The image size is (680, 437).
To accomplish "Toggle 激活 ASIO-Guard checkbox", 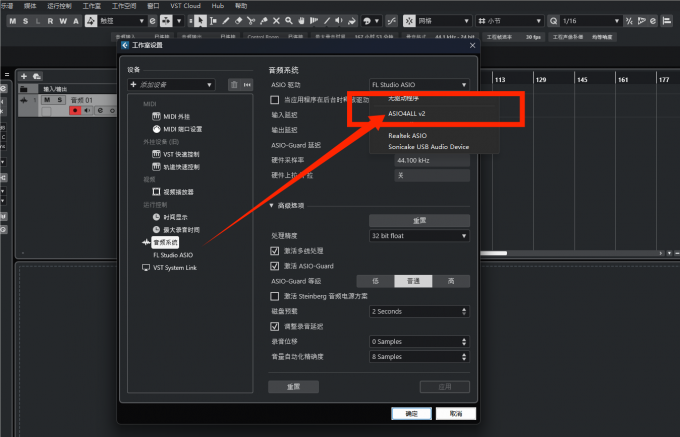I will [275, 266].
